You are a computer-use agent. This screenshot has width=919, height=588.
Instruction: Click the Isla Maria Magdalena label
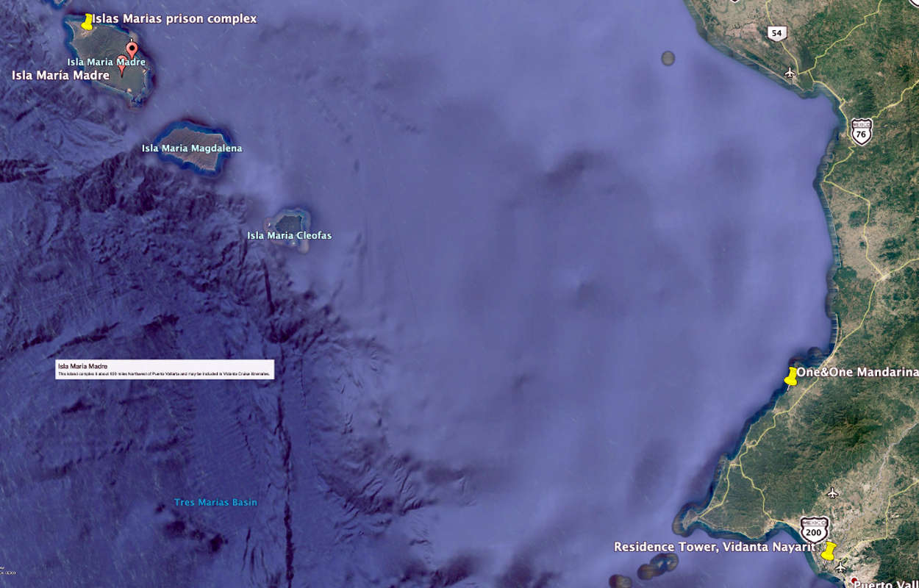click(191, 148)
